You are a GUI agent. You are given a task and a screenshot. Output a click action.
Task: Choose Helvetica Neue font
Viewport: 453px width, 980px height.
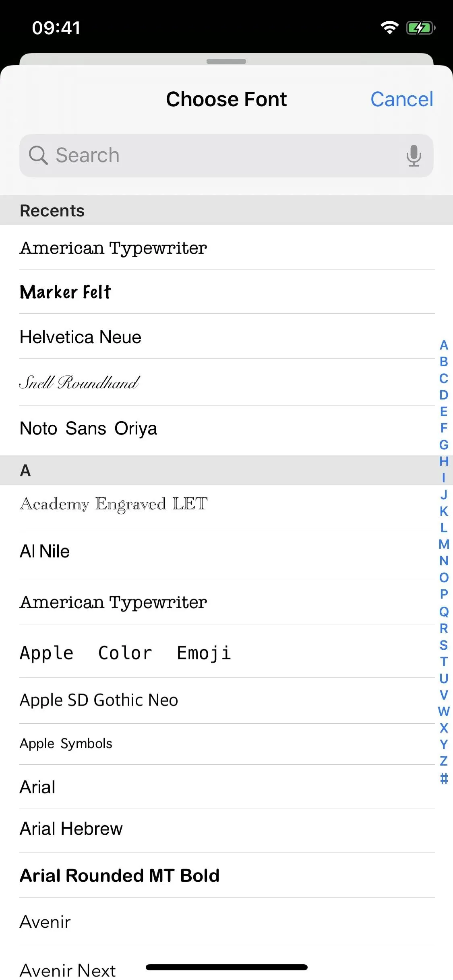click(x=81, y=337)
